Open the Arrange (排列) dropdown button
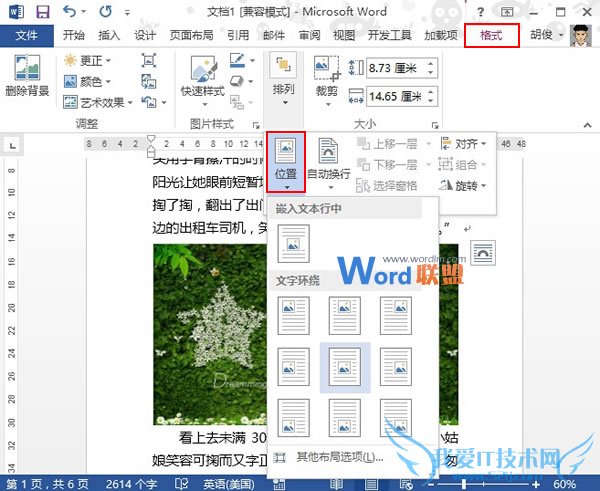 (283, 79)
